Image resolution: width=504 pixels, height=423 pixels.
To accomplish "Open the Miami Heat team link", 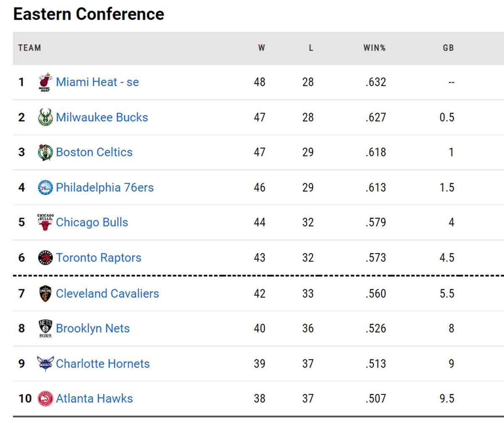I will pos(97,82).
